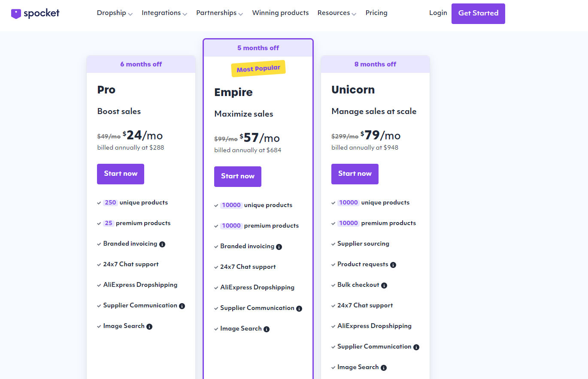Click the struck-through $49/mo price

tap(109, 136)
